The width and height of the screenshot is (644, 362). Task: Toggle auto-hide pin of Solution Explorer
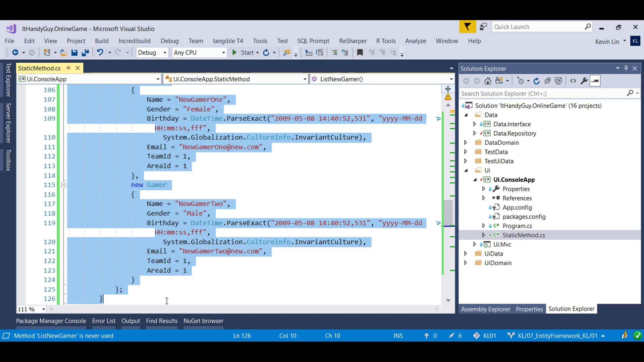626,68
